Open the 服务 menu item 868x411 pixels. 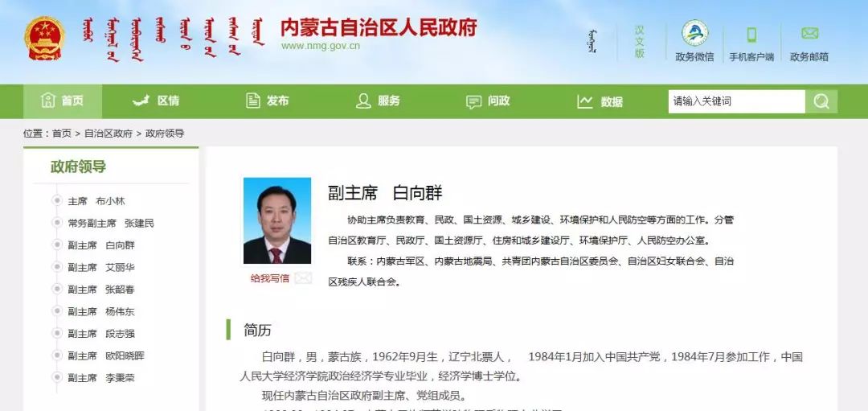pos(378,101)
